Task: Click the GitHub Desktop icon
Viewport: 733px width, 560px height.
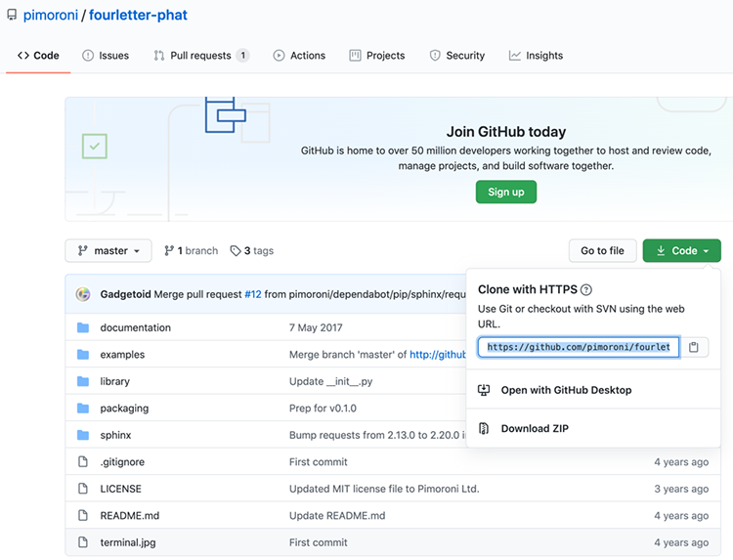Action: point(484,390)
